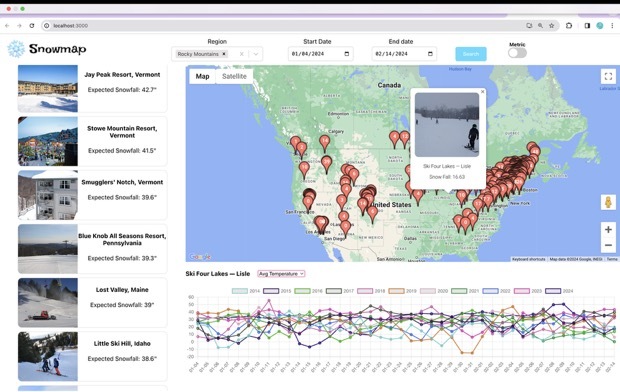Select Stowe Mountain Resort, Vermont
The width and height of the screenshot is (620, 392).
(x=92, y=141)
